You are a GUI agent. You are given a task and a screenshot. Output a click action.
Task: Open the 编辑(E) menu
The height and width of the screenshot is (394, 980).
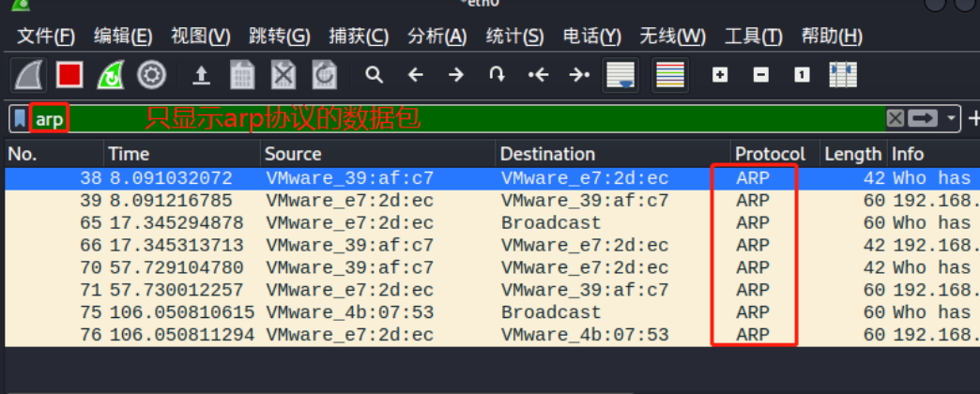point(123,37)
